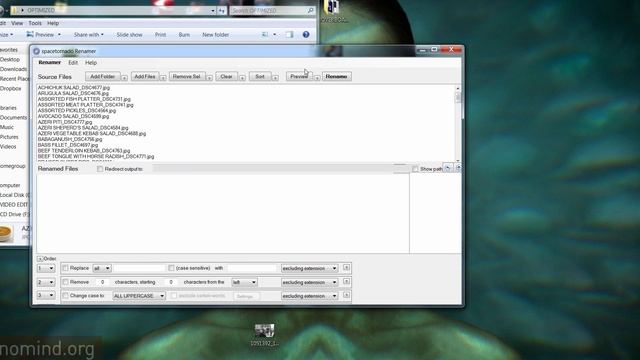Click the Replace search text field
640x360 pixels.
pyautogui.click(x=140, y=268)
